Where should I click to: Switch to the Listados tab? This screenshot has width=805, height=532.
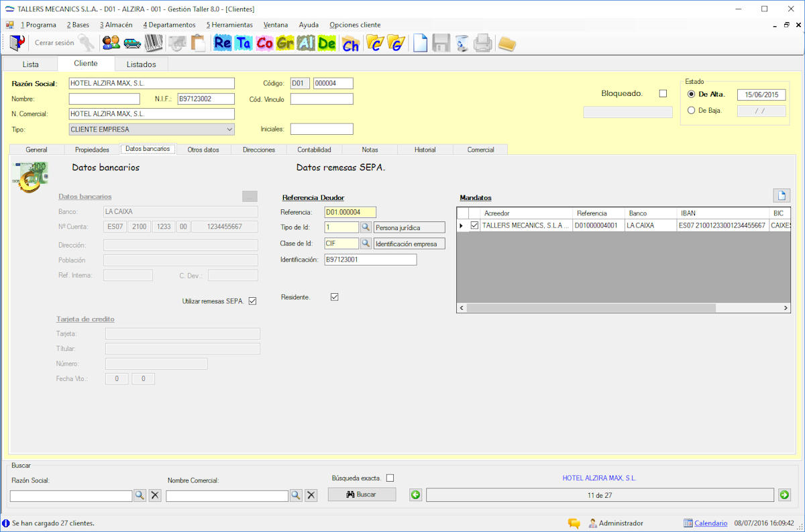click(142, 64)
